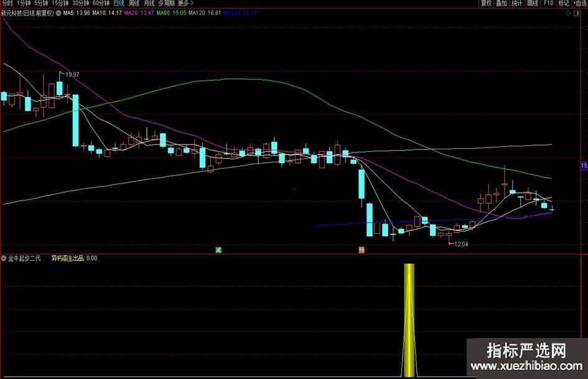Screen dimensions: 588x379
Task: Click the orange 预 marker icon
Action: (x=361, y=250)
